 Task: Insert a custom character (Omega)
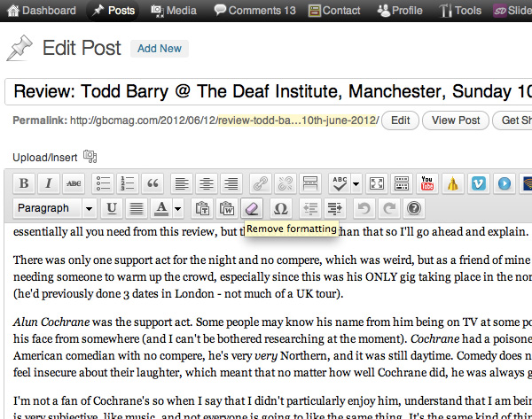[281, 208]
